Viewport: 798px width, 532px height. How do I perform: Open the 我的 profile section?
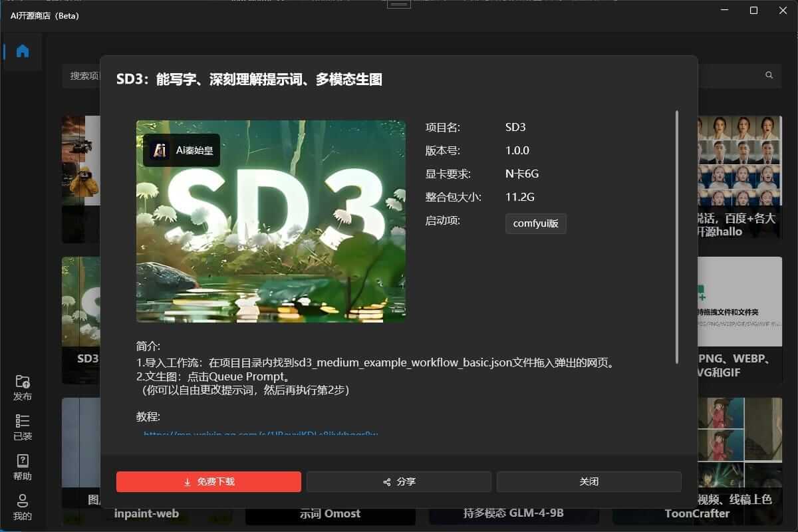pyautogui.click(x=23, y=508)
